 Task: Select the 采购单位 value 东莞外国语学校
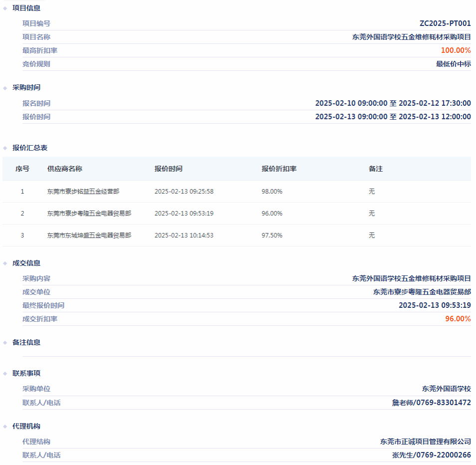(446, 389)
